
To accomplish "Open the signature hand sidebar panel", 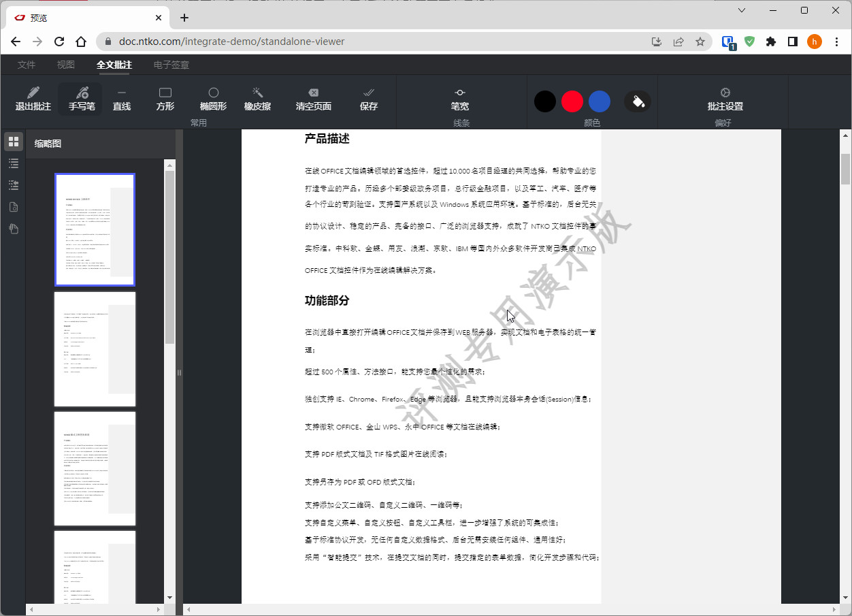I will (x=14, y=229).
